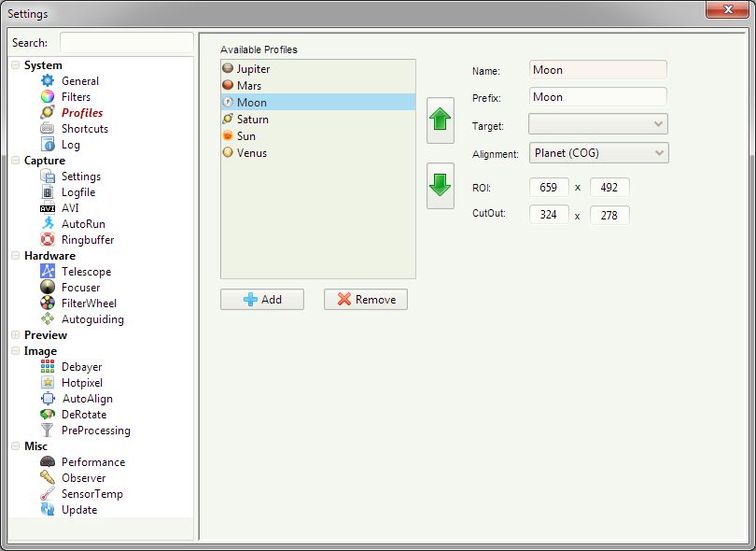
Task: Open the AutoRun settings page label
Action: point(83,224)
